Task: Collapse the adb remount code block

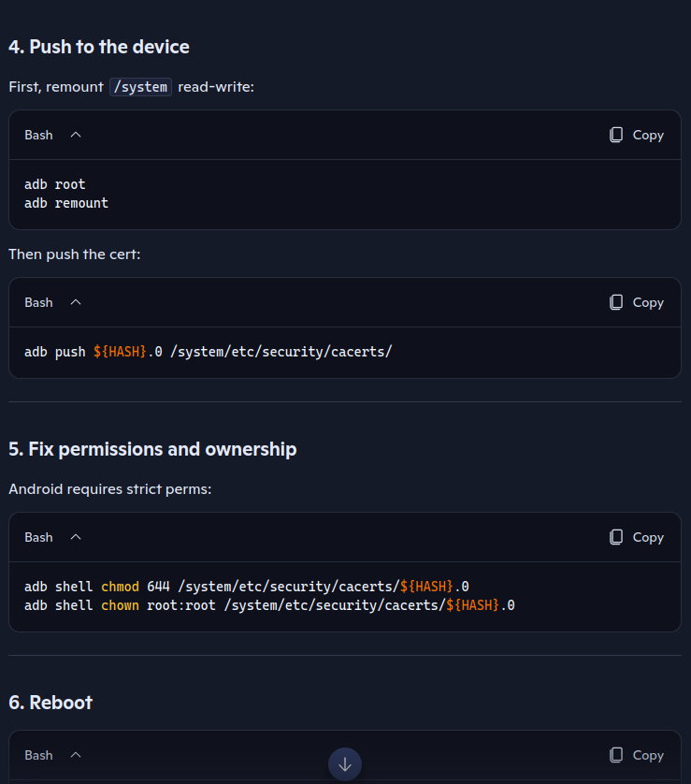Action: tap(76, 135)
